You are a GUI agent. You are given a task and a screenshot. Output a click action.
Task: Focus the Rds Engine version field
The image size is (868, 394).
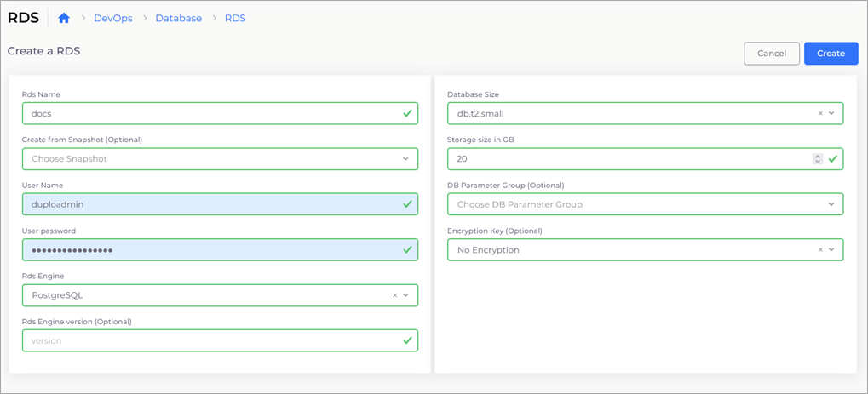coord(221,341)
